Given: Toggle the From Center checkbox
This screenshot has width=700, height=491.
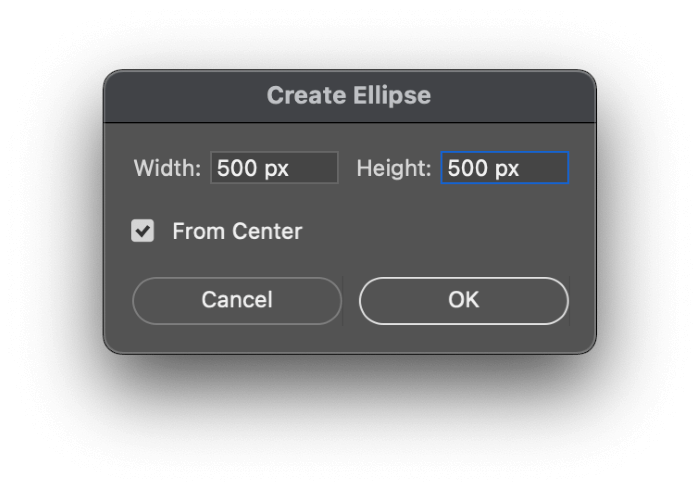Looking at the screenshot, I should pyautogui.click(x=143, y=232).
